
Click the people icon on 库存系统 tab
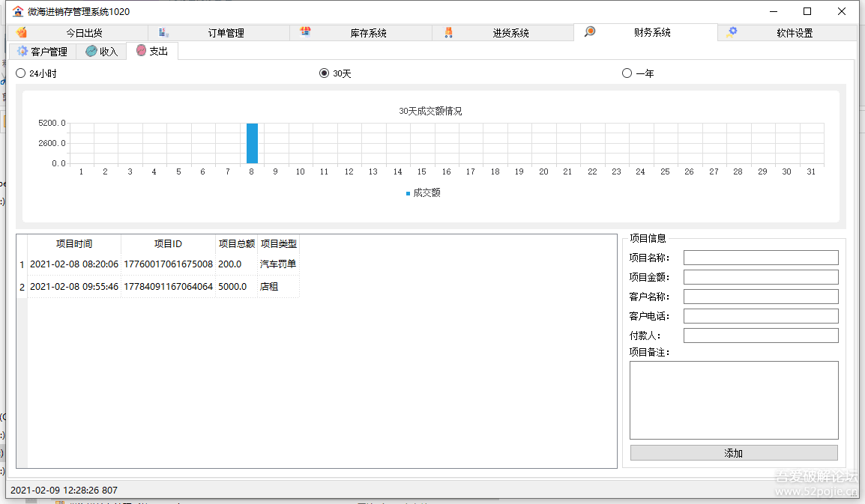pos(305,31)
